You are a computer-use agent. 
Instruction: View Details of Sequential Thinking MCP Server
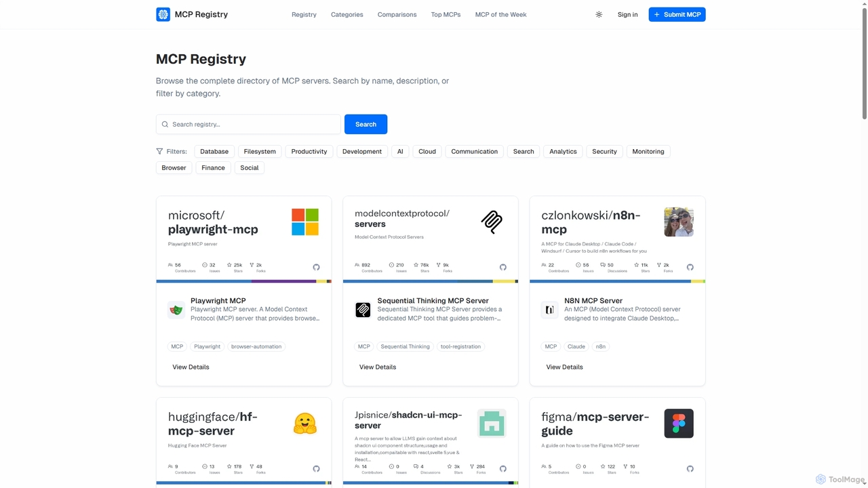(x=378, y=367)
